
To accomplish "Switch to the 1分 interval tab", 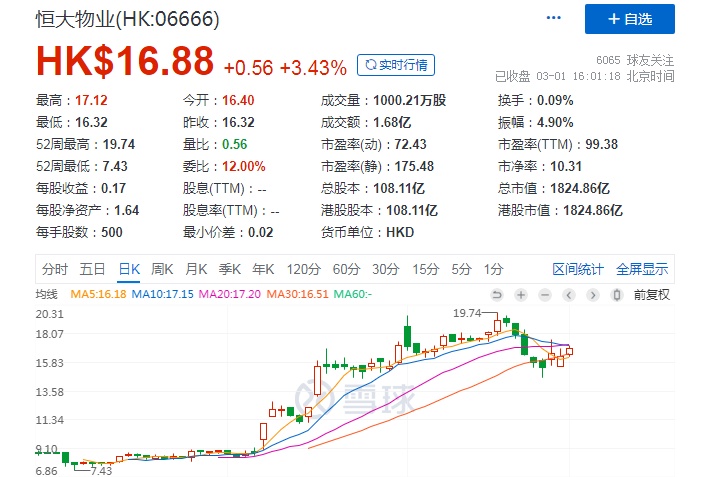I will tap(493, 269).
